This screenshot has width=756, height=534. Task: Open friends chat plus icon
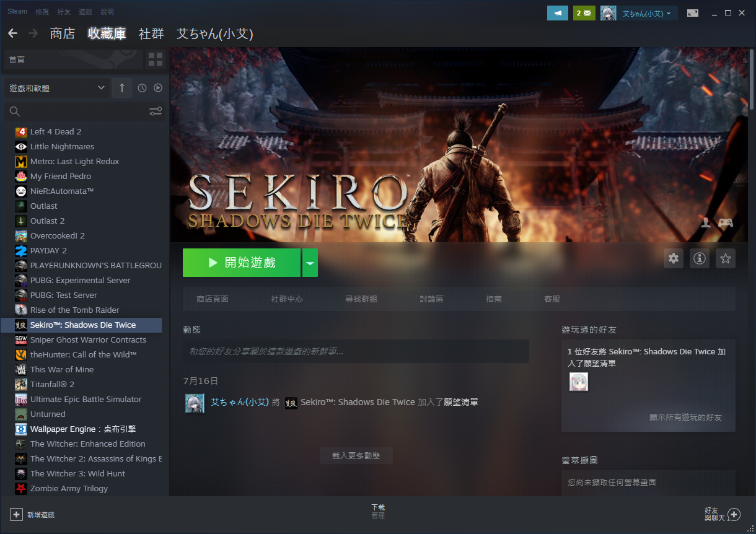click(734, 514)
